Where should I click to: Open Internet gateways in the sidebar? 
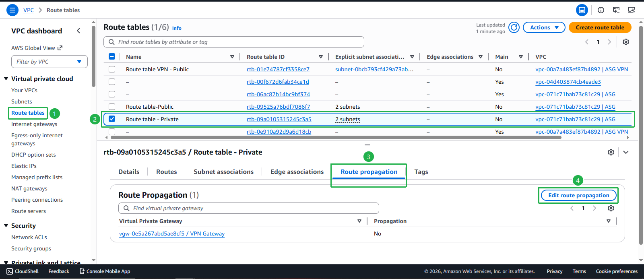click(34, 124)
